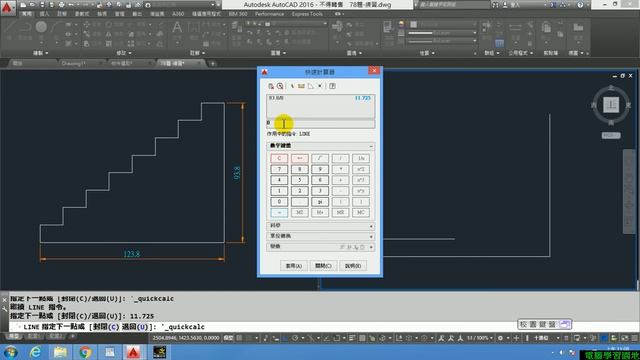This screenshot has height=360, width=640.
Task: Click the Measure icon in utilities panel
Action: [515, 27]
